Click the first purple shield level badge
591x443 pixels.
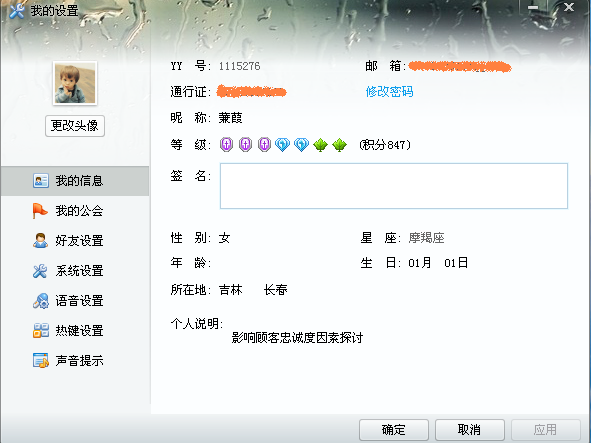point(226,144)
